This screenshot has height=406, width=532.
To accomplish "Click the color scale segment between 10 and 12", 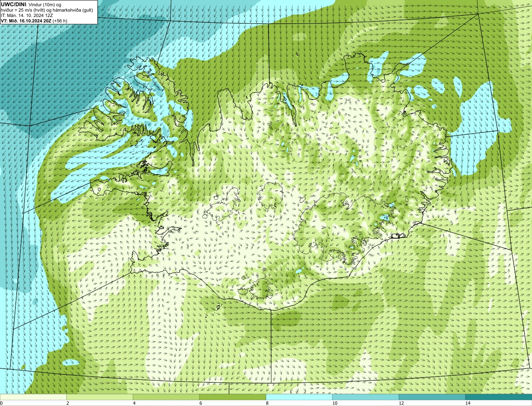I will [x=366, y=397].
